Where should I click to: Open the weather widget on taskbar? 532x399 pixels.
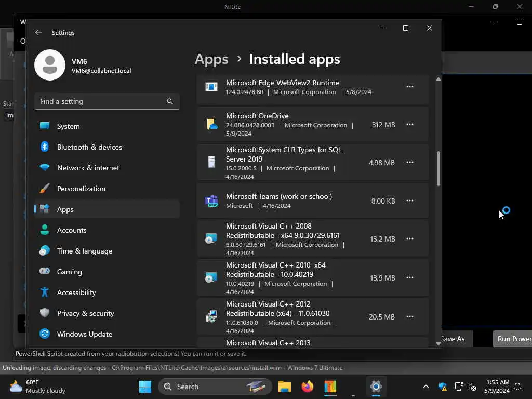(37, 387)
